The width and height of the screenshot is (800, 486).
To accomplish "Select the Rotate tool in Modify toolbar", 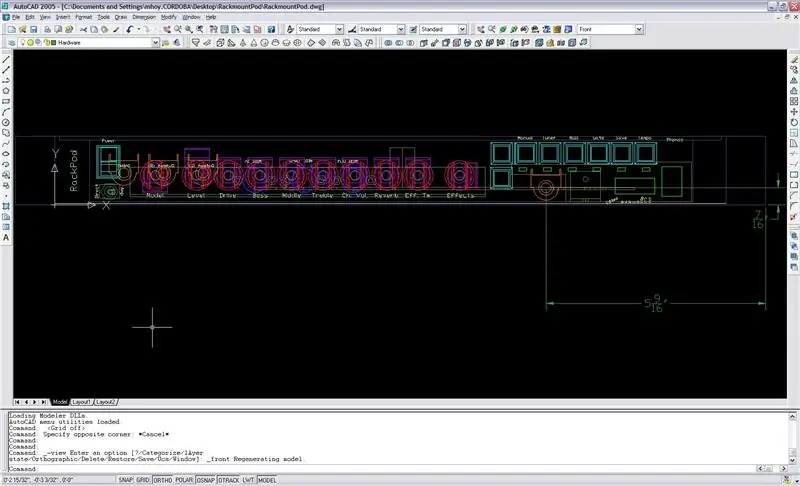I will (x=794, y=122).
